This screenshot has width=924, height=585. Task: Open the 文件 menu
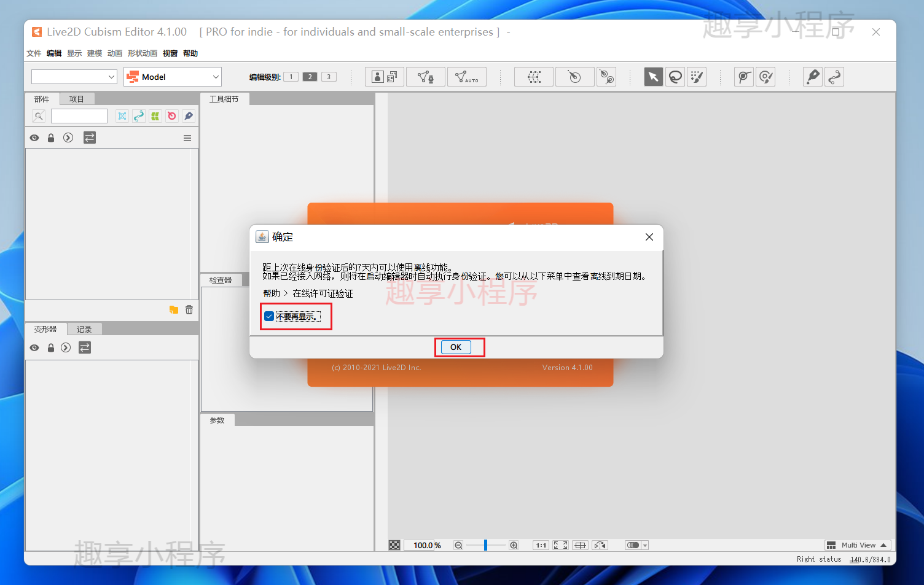coord(34,53)
